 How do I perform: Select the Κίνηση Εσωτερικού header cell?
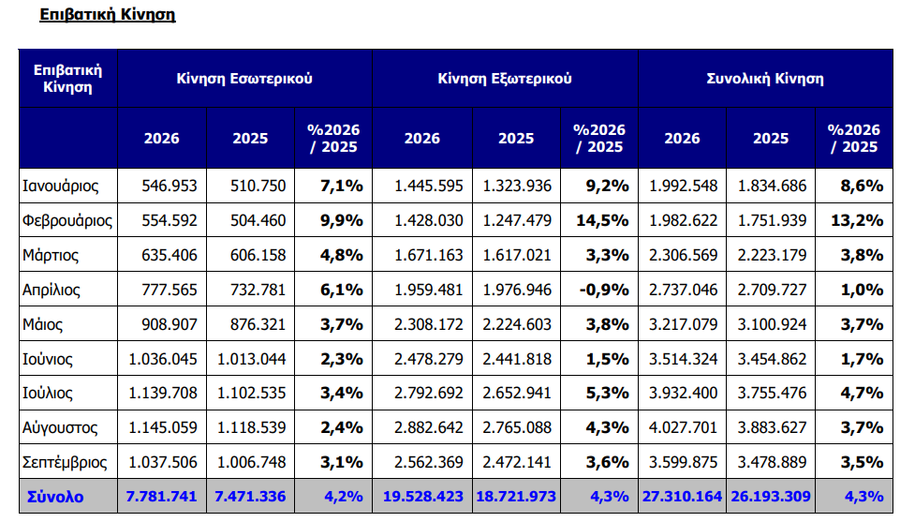pyautogui.click(x=245, y=79)
